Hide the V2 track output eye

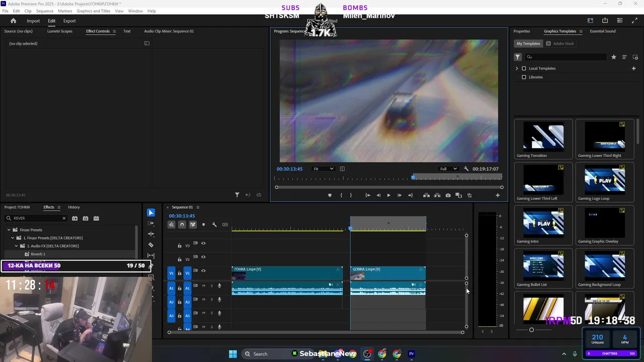coord(203,257)
